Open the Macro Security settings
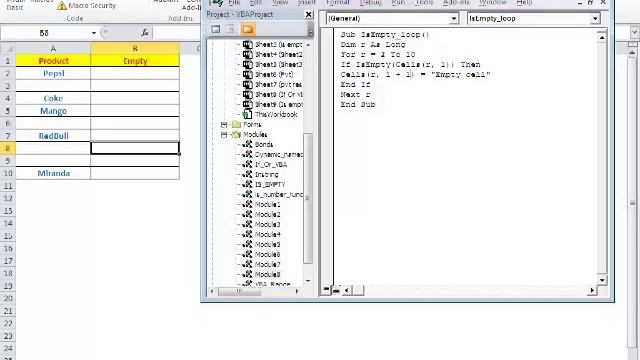This screenshot has height=360, width=640. click(86, 5)
